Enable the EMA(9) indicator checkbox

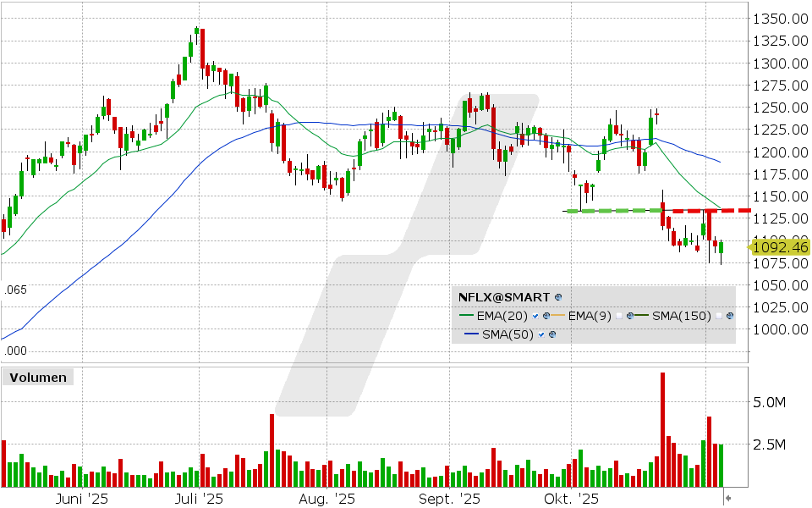[619, 317]
